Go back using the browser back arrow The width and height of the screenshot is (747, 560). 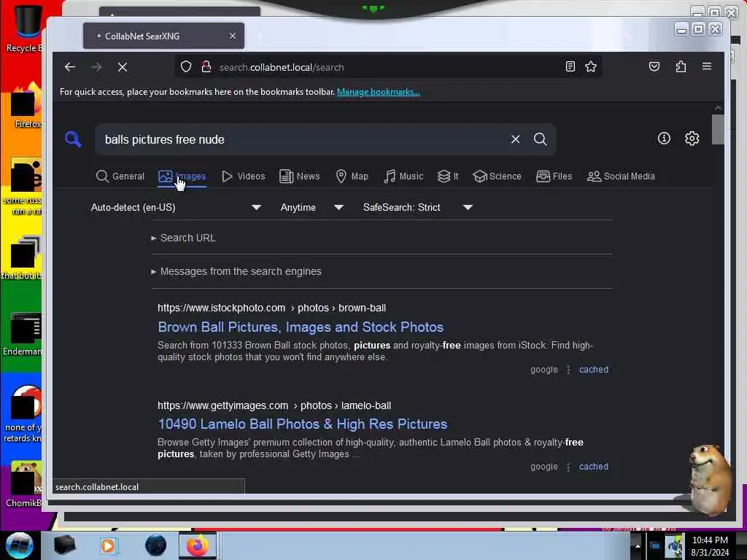[x=70, y=67]
